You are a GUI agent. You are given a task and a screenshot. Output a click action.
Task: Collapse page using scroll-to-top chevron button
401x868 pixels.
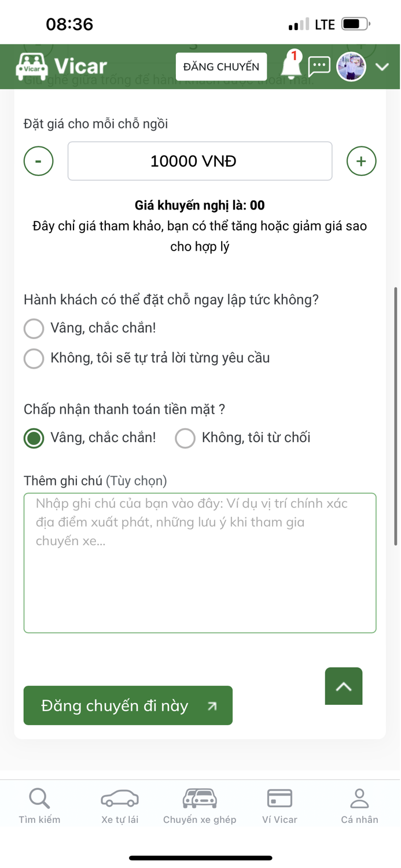tap(343, 686)
